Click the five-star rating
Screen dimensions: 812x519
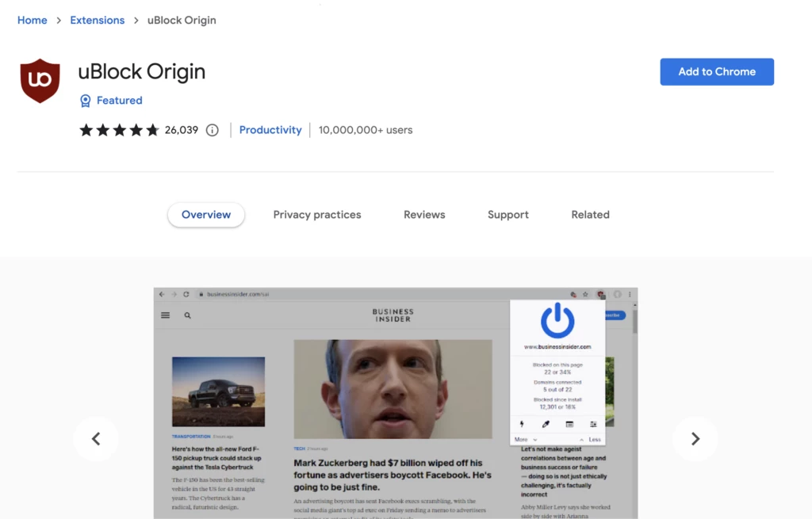(119, 130)
